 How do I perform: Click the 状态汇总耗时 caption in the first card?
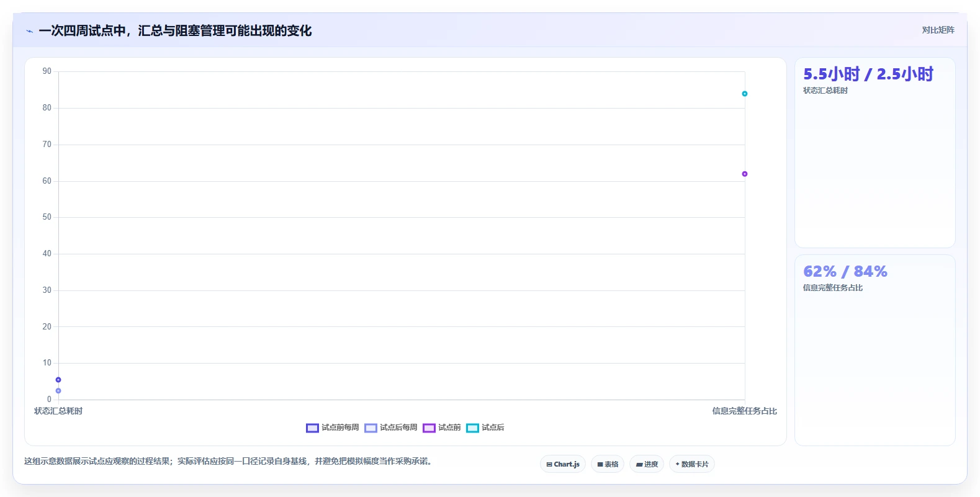tap(825, 91)
